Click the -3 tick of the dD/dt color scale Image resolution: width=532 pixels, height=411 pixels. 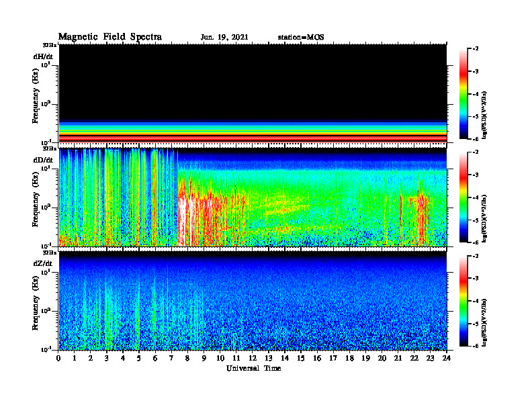476,175
